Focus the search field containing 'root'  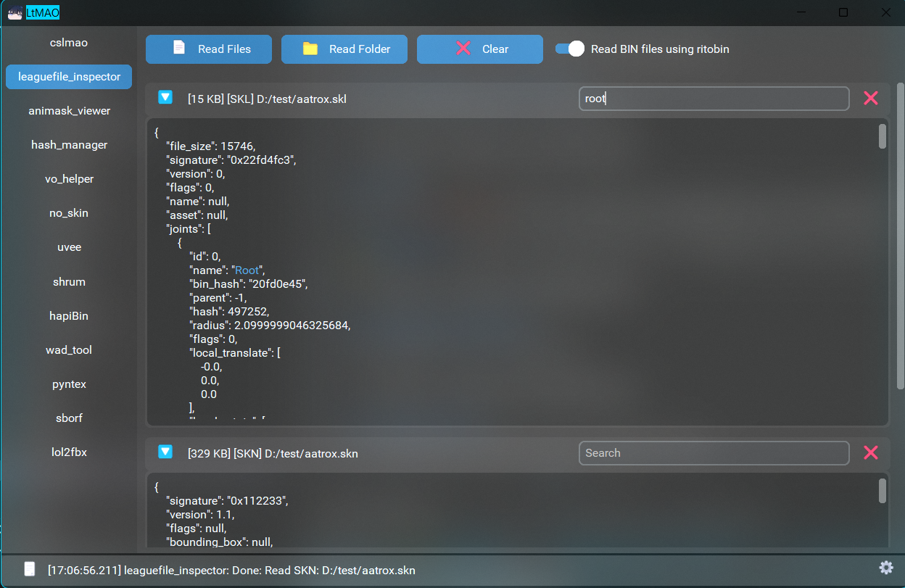point(714,99)
